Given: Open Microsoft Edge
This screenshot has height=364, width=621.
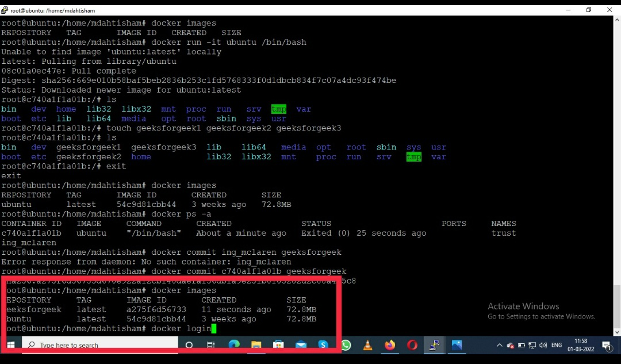Looking at the screenshot, I should pyautogui.click(x=233, y=345).
